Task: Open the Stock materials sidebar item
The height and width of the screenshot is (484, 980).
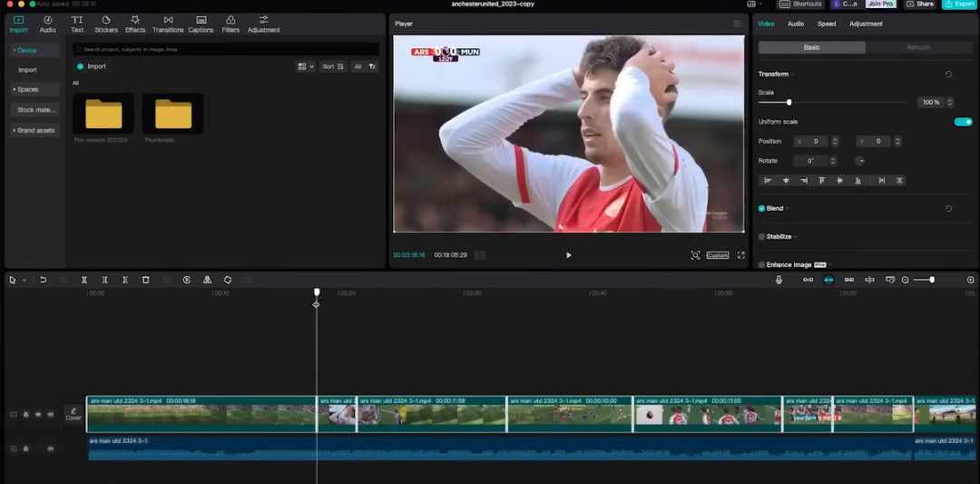Action: click(x=35, y=110)
